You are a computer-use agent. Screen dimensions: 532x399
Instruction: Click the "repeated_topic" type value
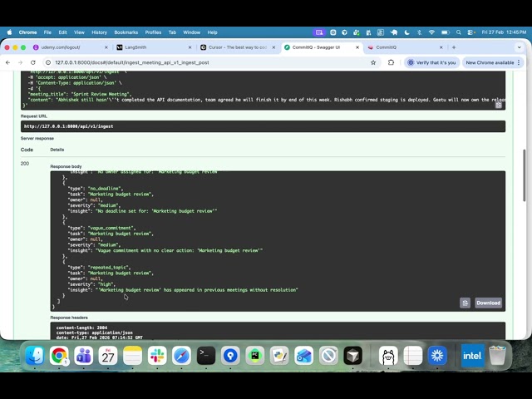click(109, 268)
